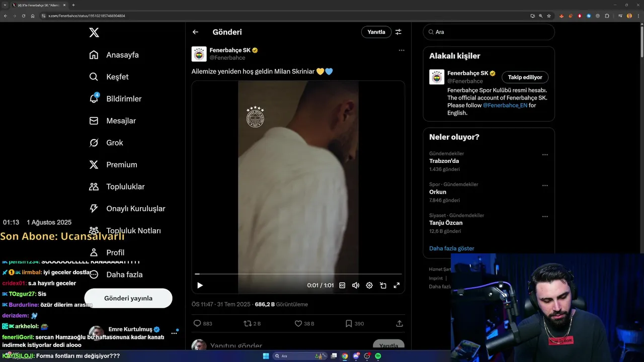This screenshot has height=362, width=644.
Task: Open Spotify from the taskbar
Action: 378,356
